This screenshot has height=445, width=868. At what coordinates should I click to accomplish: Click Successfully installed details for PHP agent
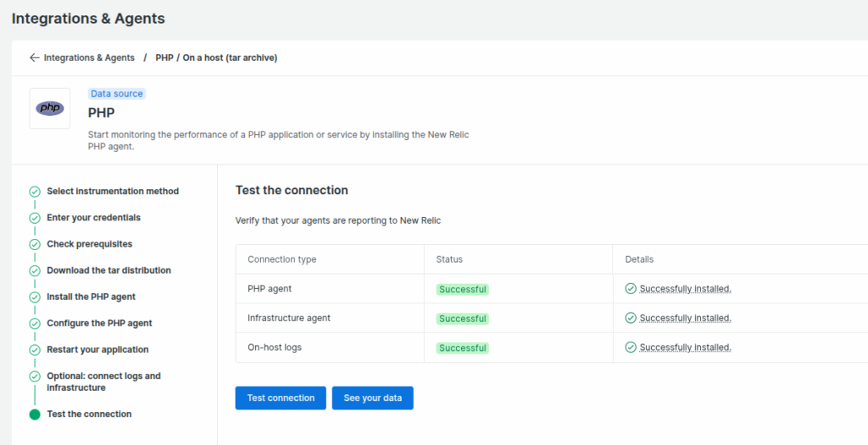click(x=685, y=288)
